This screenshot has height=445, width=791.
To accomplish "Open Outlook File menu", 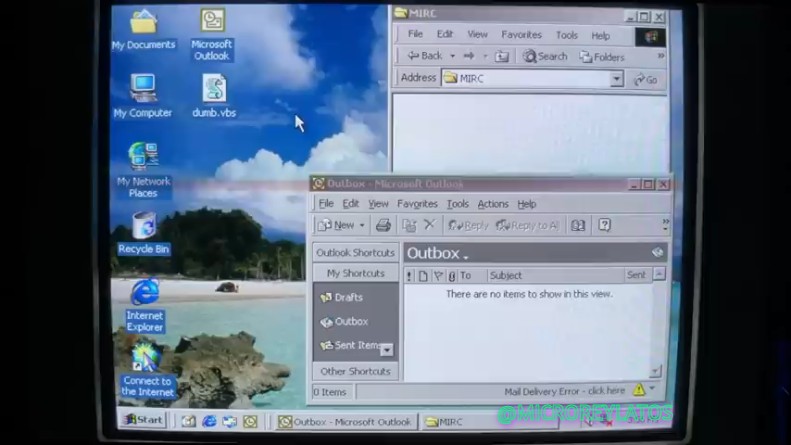I will 326,203.
